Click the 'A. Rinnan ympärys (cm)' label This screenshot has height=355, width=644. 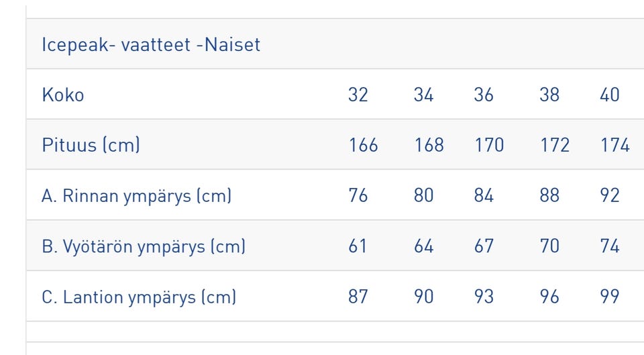137,196
